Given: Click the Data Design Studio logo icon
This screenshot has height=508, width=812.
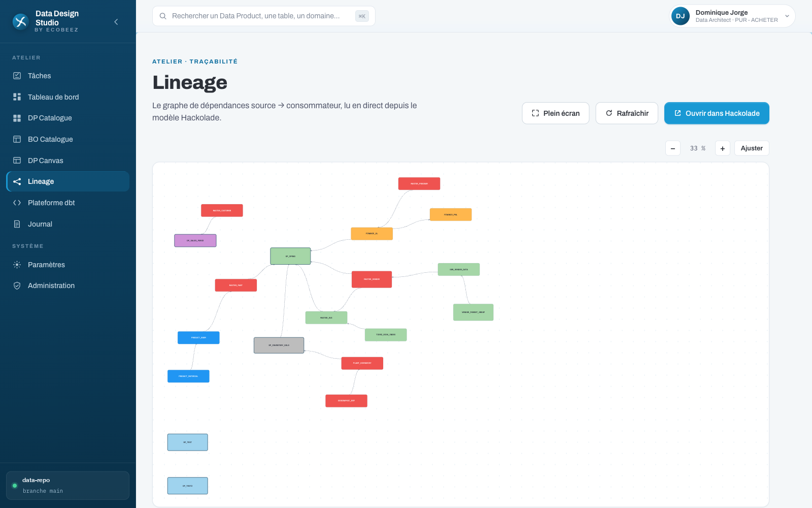Looking at the screenshot, I should pos(20,22).
